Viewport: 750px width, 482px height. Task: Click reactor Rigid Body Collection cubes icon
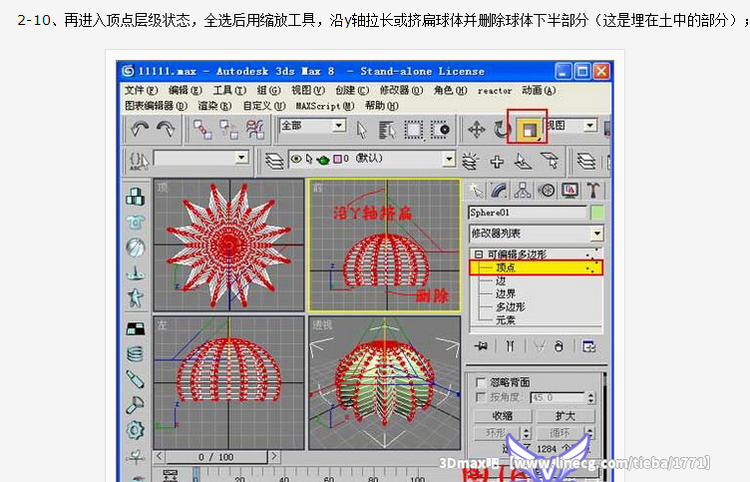135,196
